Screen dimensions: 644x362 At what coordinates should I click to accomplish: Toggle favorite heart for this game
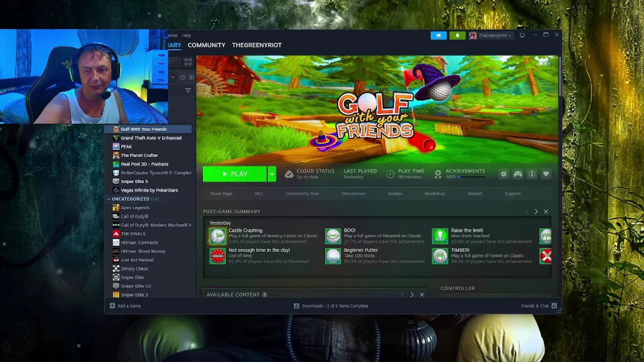(546, 174)
